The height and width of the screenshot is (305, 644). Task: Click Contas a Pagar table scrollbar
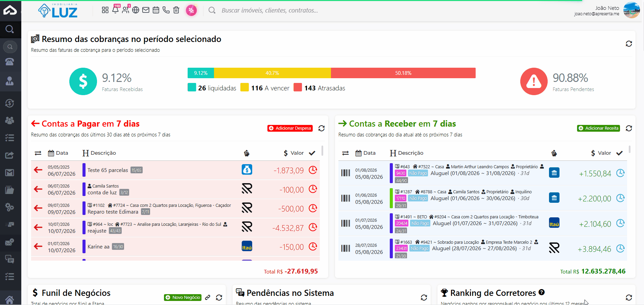coord(322,151)
